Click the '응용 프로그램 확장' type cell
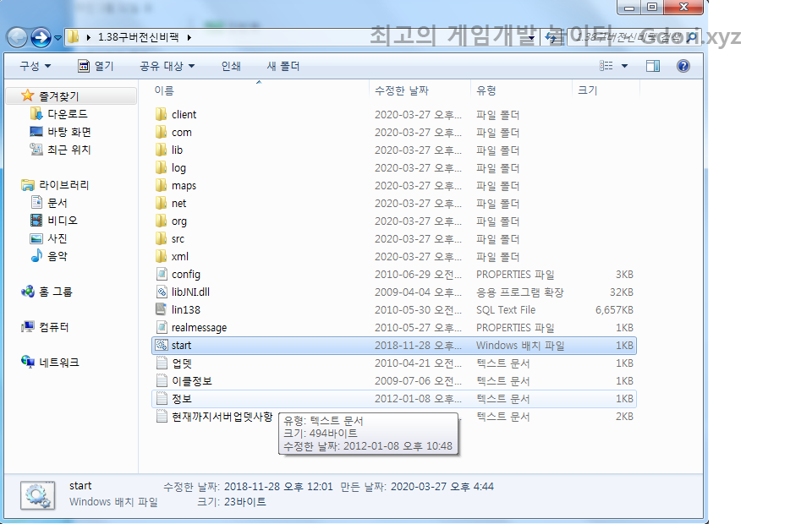The height and width of the screenshot is (524, 812). tap(520, 292)
